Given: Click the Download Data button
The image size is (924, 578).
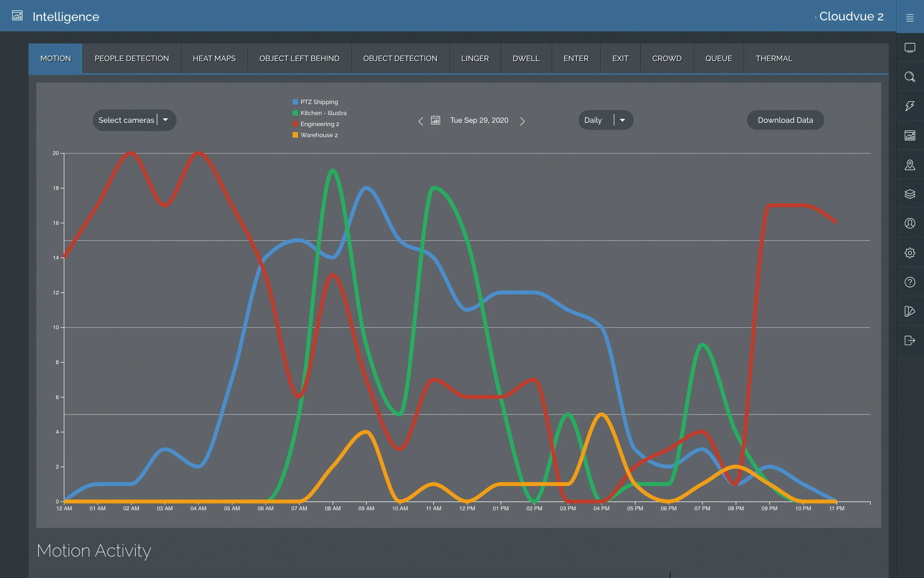Looking at the screenshot, I should 785,120.
